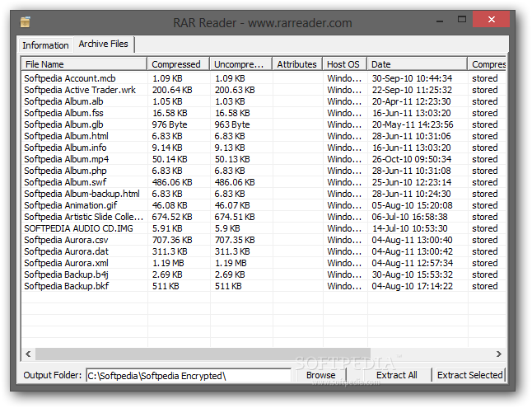Screen dimensions: 532x408
Task: Select file Softpedia Album-backup.html
Action: (x=82, y=194)
